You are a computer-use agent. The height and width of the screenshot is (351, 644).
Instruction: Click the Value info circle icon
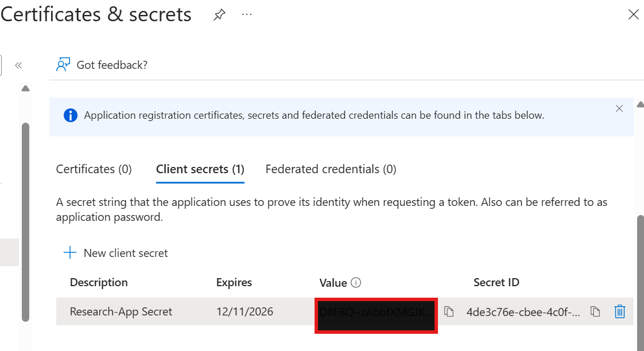(356, 282)
